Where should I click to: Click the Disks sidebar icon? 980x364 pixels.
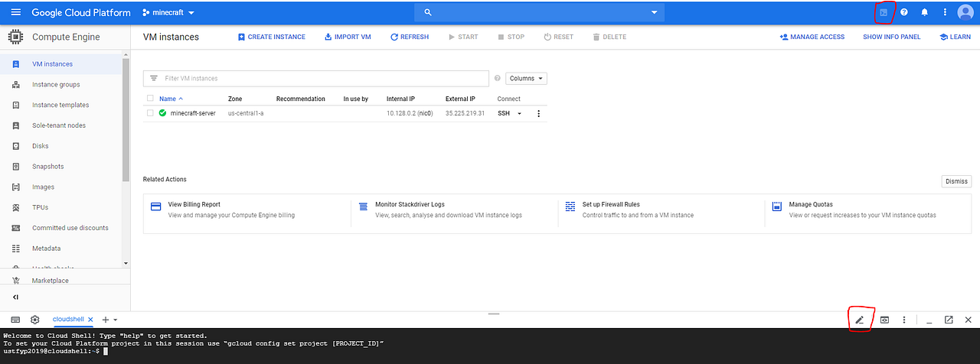16,146
